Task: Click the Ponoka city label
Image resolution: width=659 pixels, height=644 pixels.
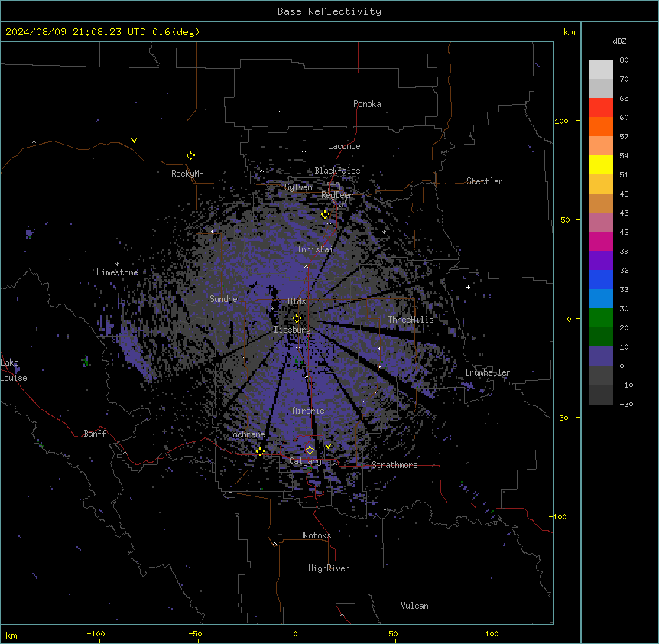Action: tap(367, 104)
